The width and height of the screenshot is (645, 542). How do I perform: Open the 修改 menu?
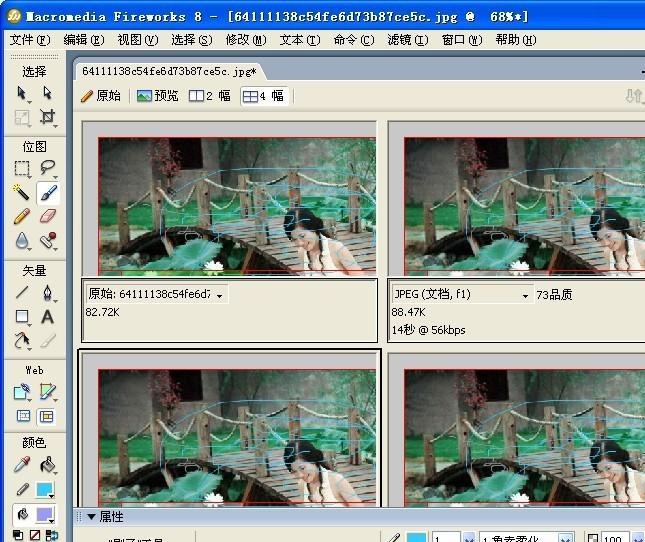(245, 40)
